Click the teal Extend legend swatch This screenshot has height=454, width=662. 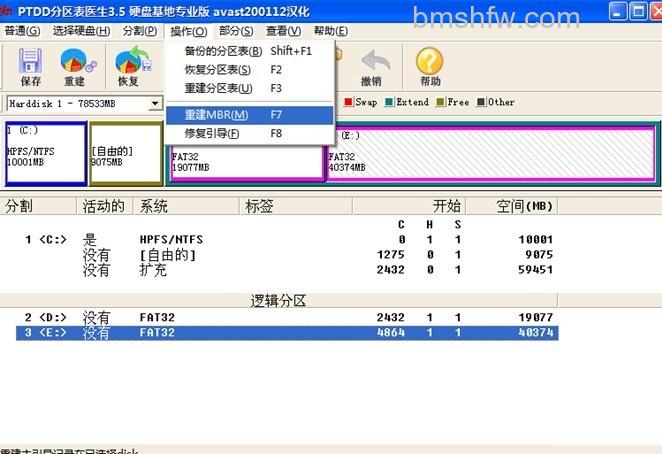click(389, 102)
